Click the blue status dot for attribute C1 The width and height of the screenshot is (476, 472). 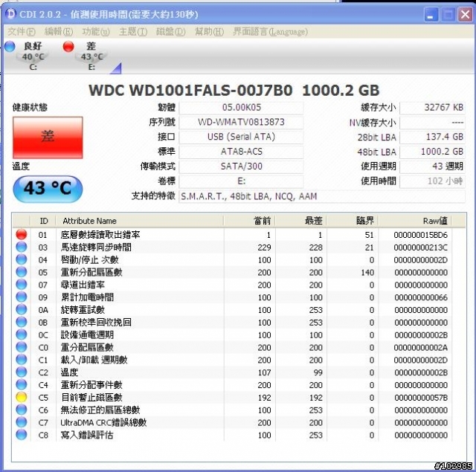click(x=22, y=360)
